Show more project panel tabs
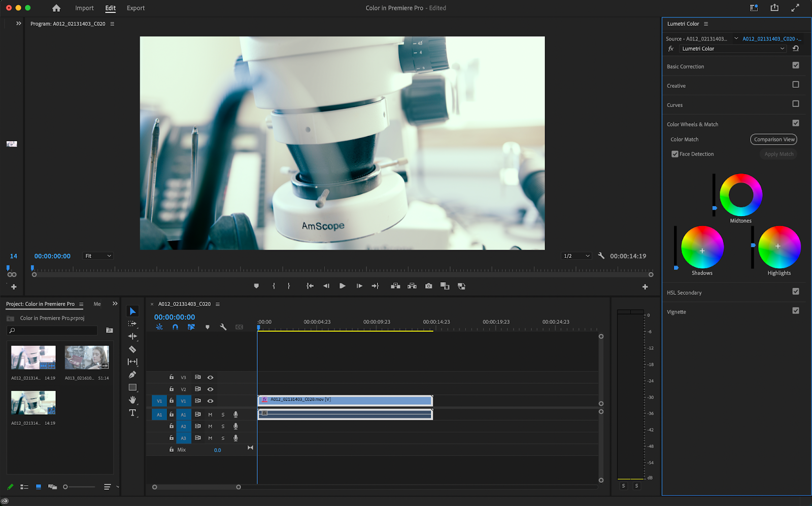This screenshot has height=506, width=812. (x=115, y=303)
